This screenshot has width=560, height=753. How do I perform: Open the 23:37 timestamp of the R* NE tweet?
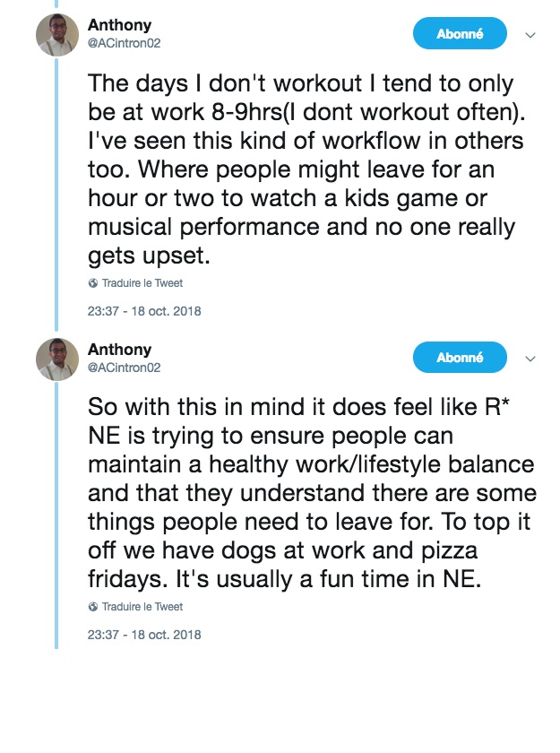tap(144, 635)
